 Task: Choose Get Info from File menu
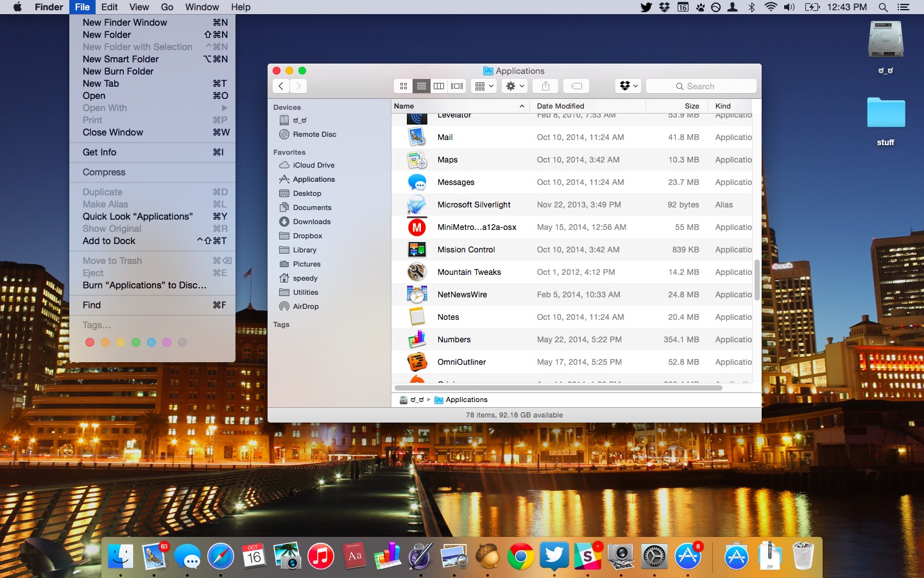click(x=99, y=152)
